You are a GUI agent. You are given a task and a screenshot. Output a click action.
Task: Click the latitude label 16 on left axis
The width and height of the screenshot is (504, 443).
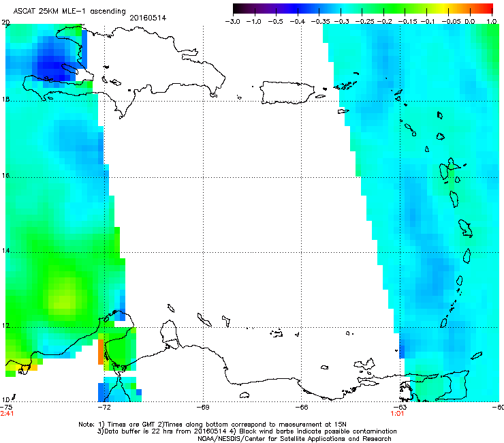(x=5, y=176)
